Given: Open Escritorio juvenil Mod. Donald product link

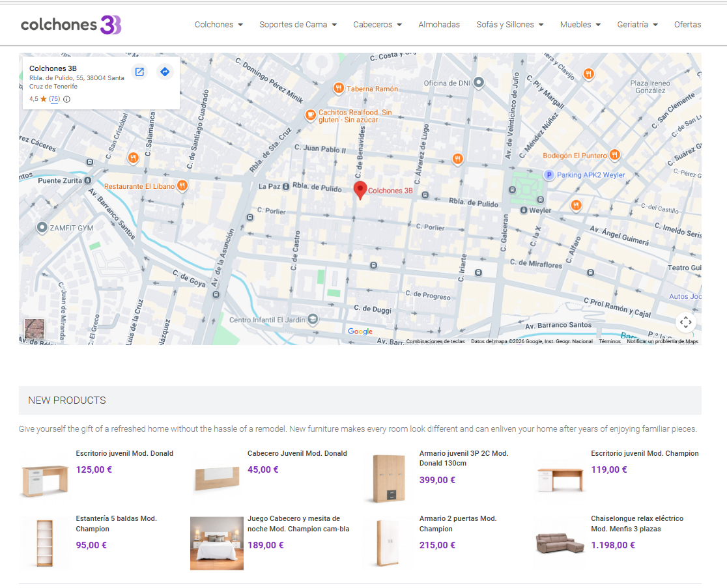Looking at the screenshot, I should tap(124, 453).
